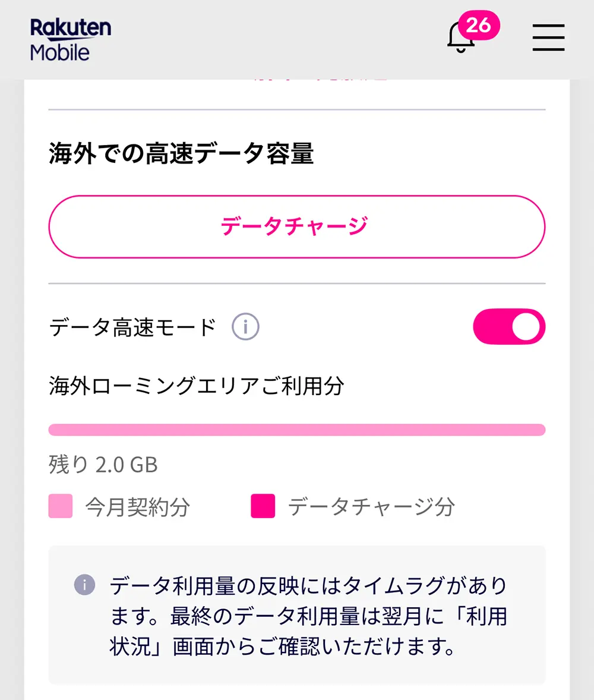Click the info icon in the notice box

point(84,585)
